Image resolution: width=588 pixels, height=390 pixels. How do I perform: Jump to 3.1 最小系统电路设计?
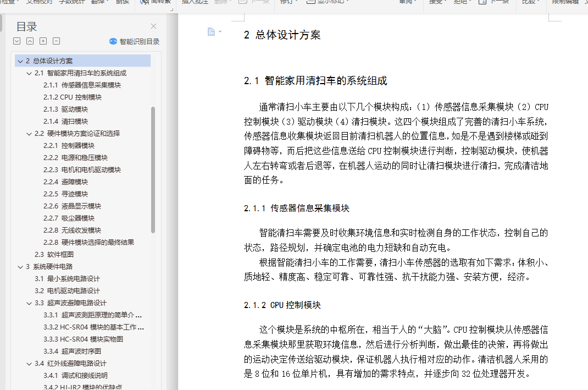tap(67, 278)
